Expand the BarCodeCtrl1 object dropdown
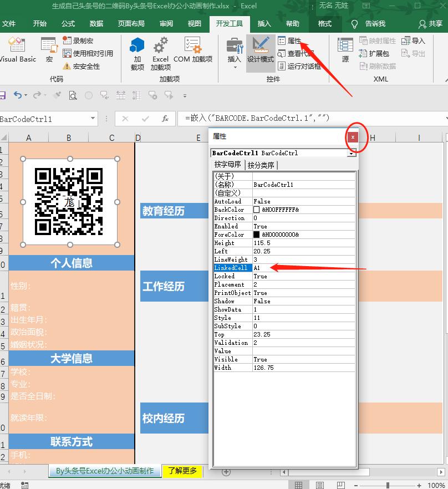The height and width of the screenshot is (489, 448). [x=352, y=153]
